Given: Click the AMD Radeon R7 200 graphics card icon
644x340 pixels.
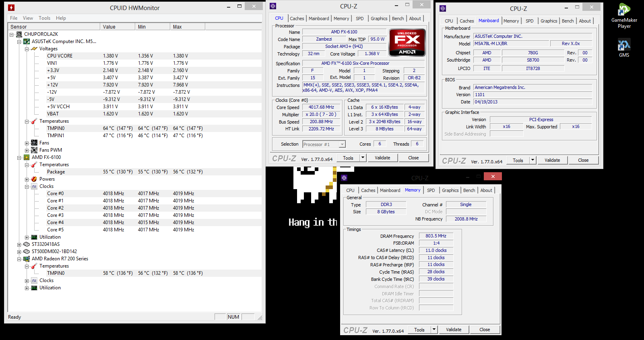Looking at the screenshot, I should (x=27, y=259).
